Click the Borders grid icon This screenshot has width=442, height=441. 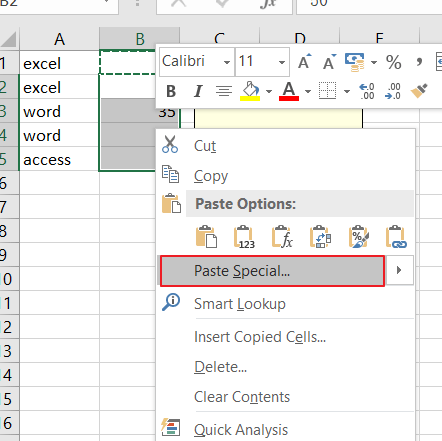(327, 91)
